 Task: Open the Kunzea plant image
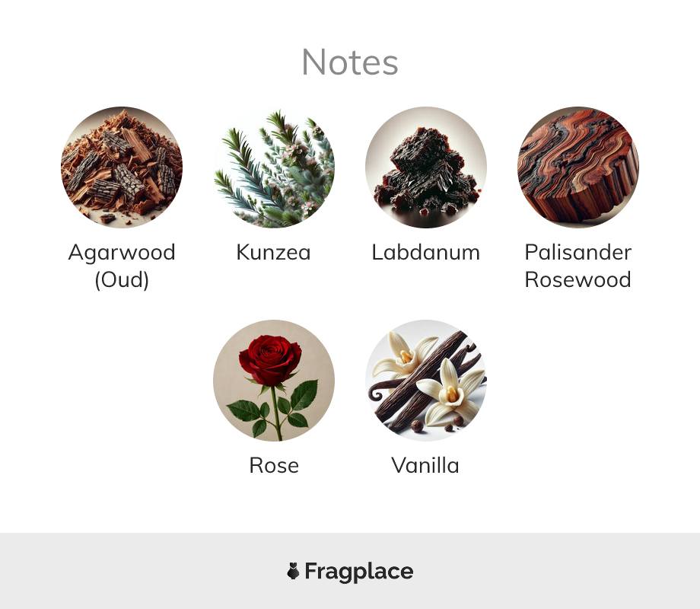pos(274,167)
